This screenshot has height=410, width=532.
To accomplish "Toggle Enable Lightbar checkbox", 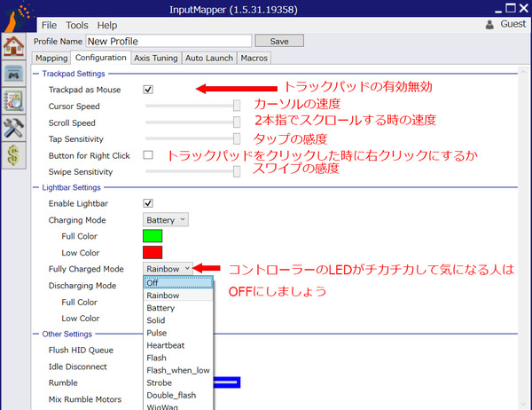I will pyautogui.click(x=148, y=203).
